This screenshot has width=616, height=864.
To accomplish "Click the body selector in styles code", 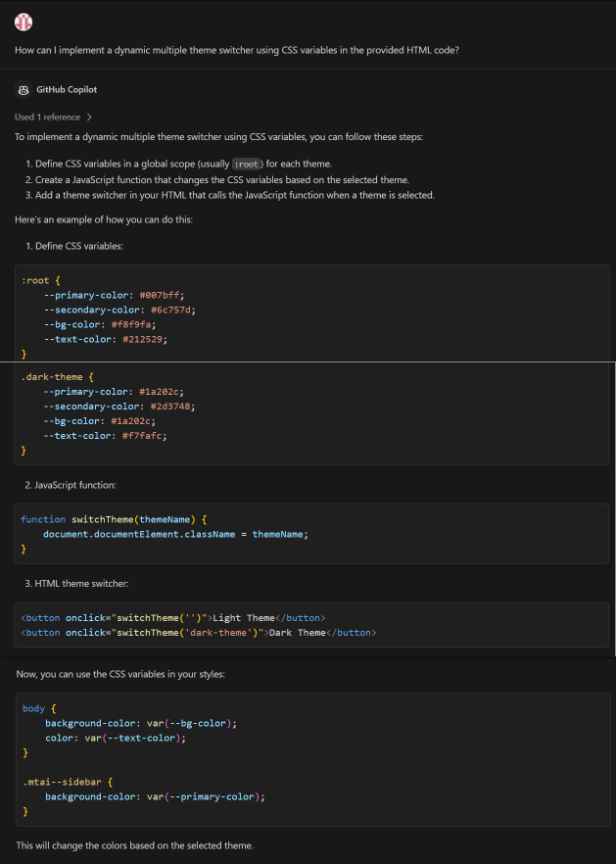I will pos(32,708).
